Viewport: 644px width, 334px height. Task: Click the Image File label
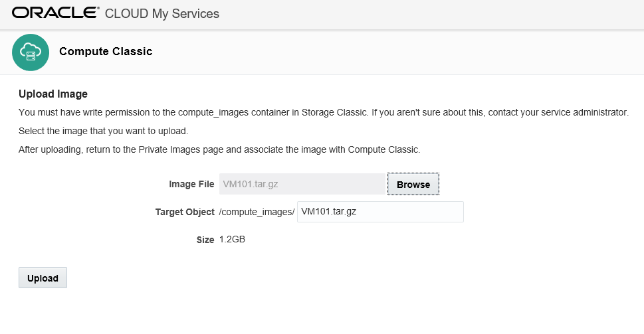191,184
